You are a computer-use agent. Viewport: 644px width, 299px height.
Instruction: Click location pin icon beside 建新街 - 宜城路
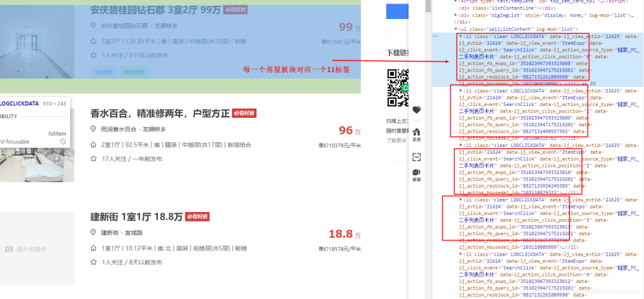pos(93,232)
